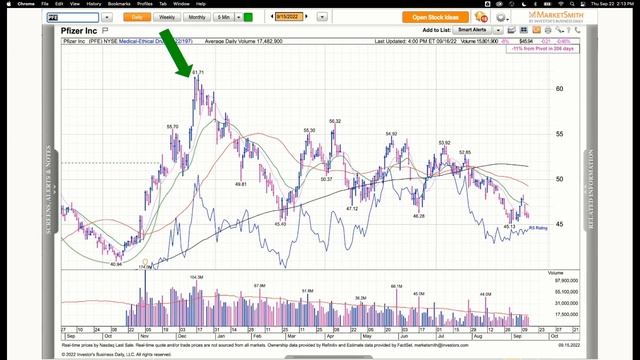Click the Smart Alerts list button
The height and width of the screenshot is (360, 640).
tap(472, 30)
